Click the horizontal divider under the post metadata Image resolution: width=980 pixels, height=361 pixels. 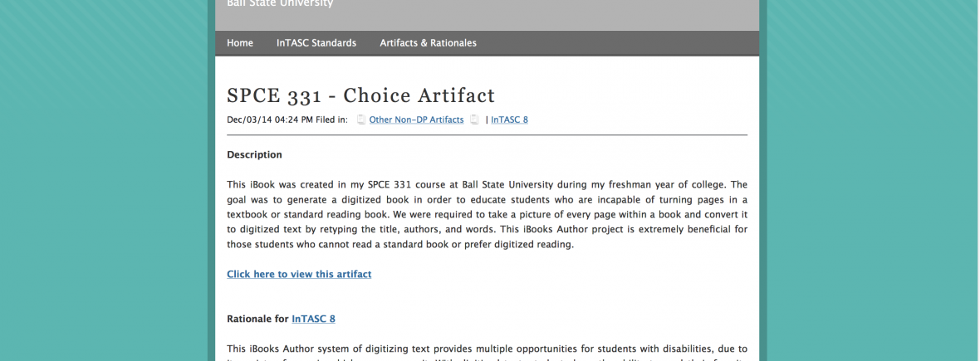coord(487,134)
